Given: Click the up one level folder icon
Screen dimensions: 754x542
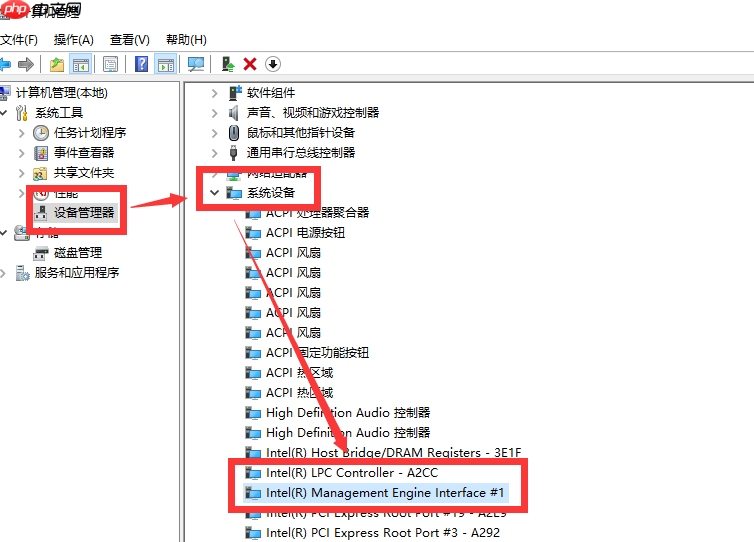Looking at the screenshot, I should [x=57, y=64].
